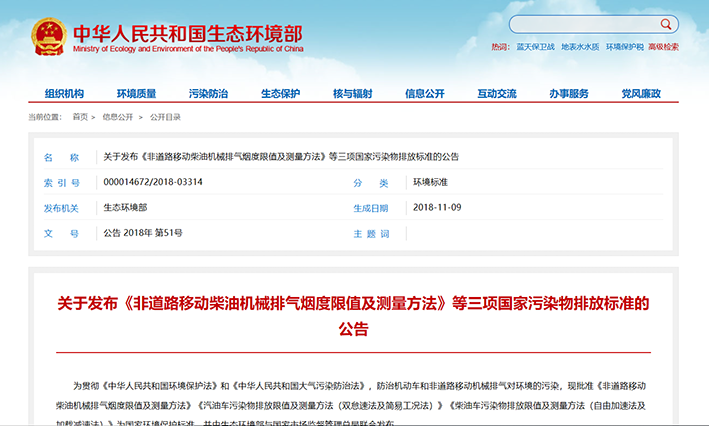The width and height of the screenshot is (709, 426).
Task: Open the 互动交流 navigation item
Action: (x=496, y=93)
